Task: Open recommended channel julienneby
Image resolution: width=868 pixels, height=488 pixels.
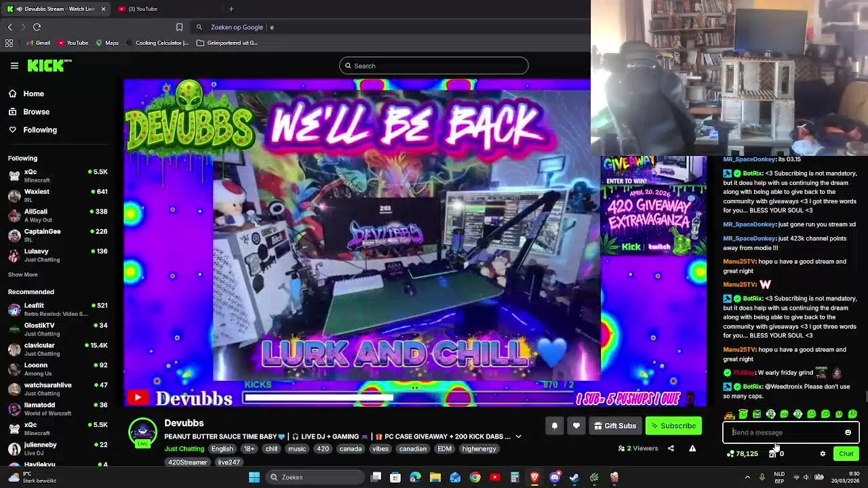Action: 58,449
